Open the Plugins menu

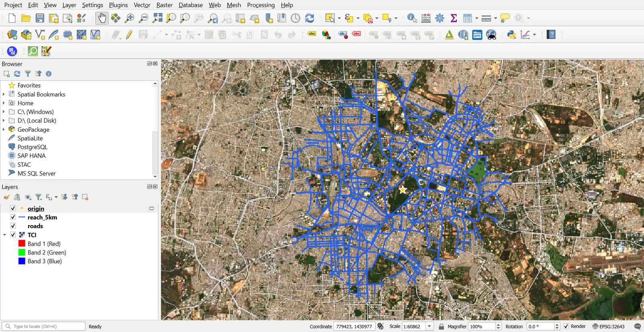[118, 5]
